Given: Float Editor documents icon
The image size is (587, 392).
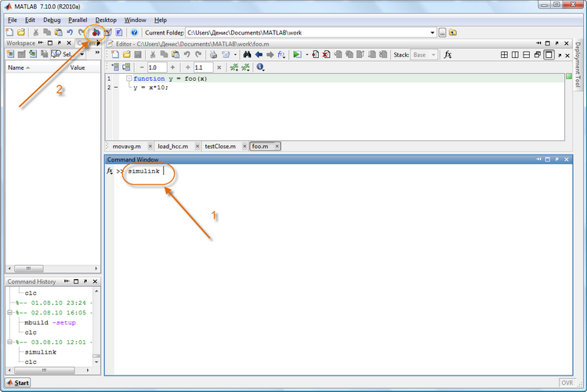Looking at the screenshot, I should (x=538, y=55).
